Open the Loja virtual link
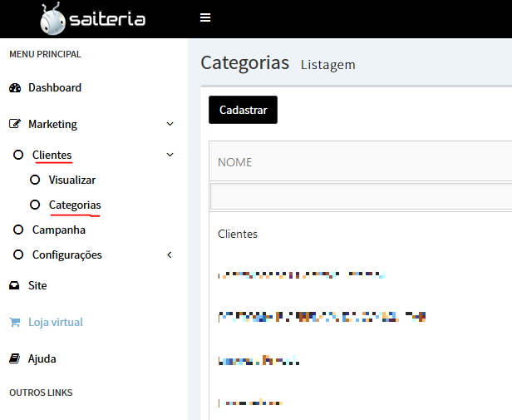 tap(56, 322)
